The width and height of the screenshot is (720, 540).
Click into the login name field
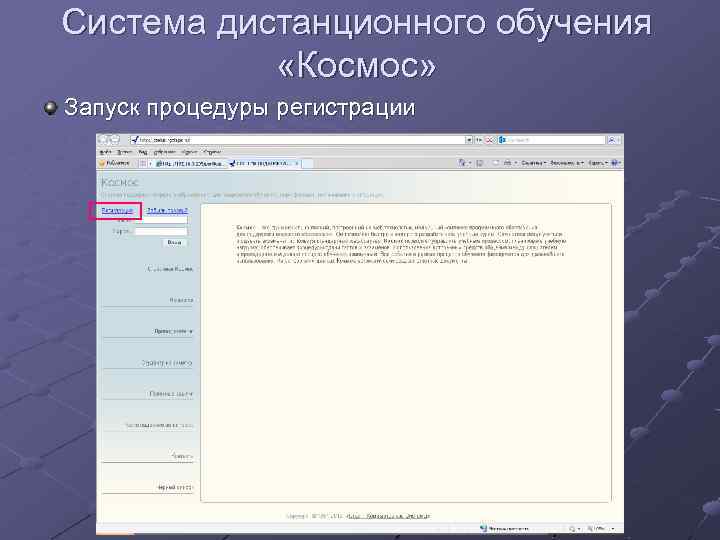[161, 221]
